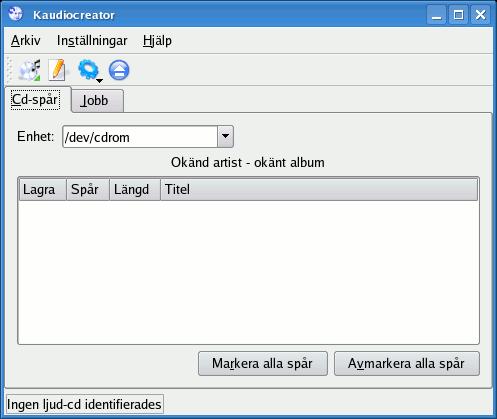Viewport: 497px width, 419px height.
Task: Close the Kaudiocreator window
Action: point(480,15)
